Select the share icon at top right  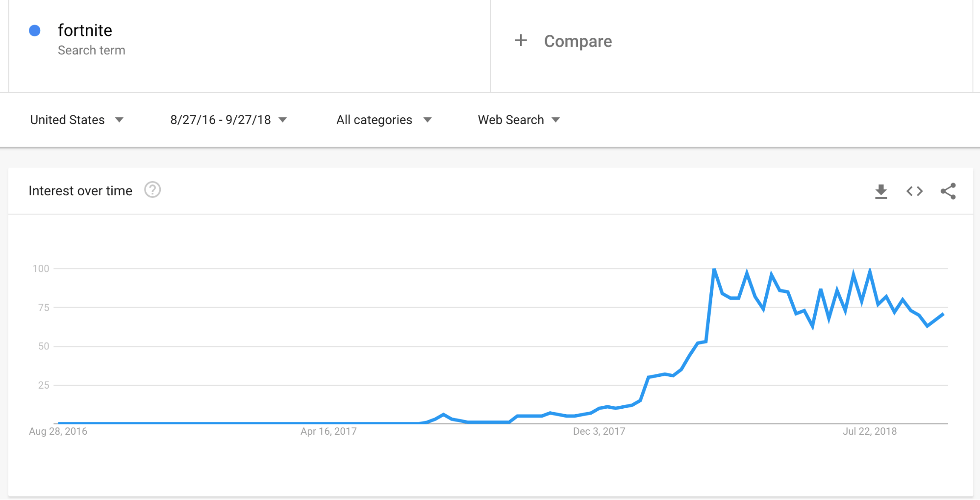948,191
